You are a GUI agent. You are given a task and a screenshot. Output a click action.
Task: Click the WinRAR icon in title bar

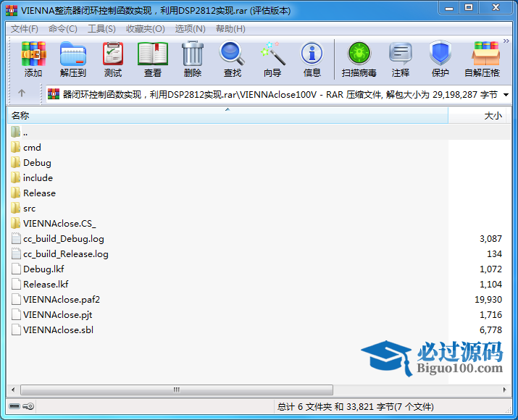12,11
